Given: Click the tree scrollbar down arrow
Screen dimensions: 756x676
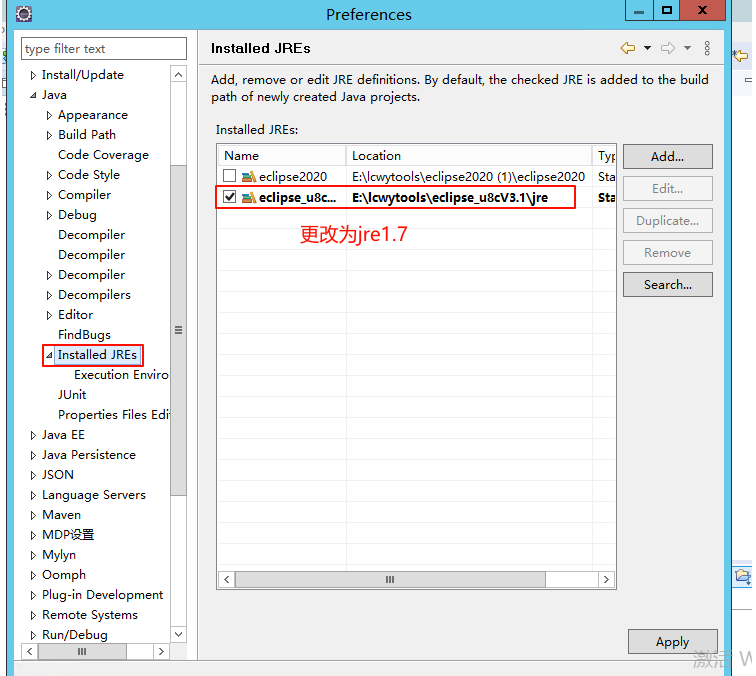Looking at the screenshot, I should [178, 634].
